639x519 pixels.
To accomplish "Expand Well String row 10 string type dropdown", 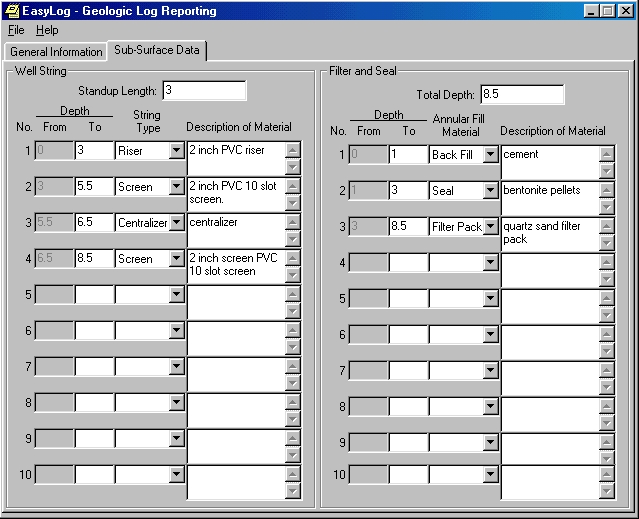I will [x=176, y=474].
